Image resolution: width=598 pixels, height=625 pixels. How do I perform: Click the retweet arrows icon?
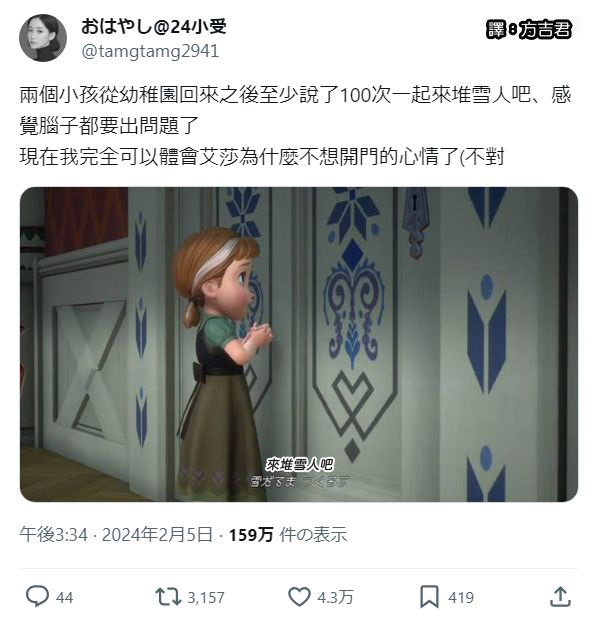click(x=168, y=596)
